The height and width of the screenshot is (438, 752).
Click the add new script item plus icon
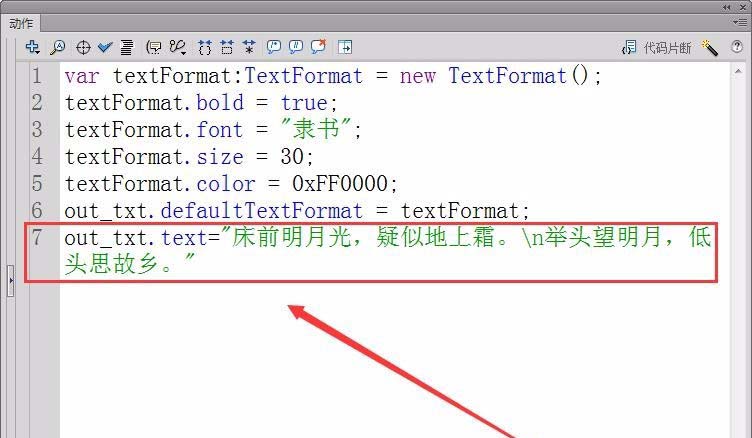coord(33,47)
